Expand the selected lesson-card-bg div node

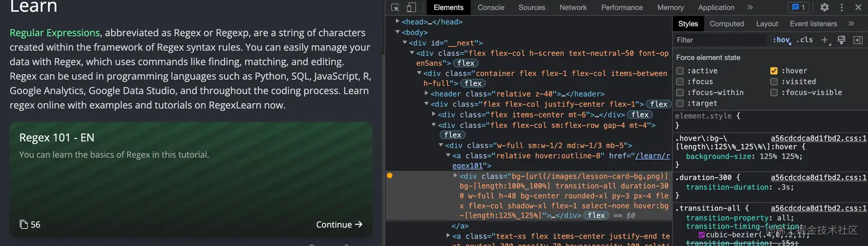click(456, 175)
